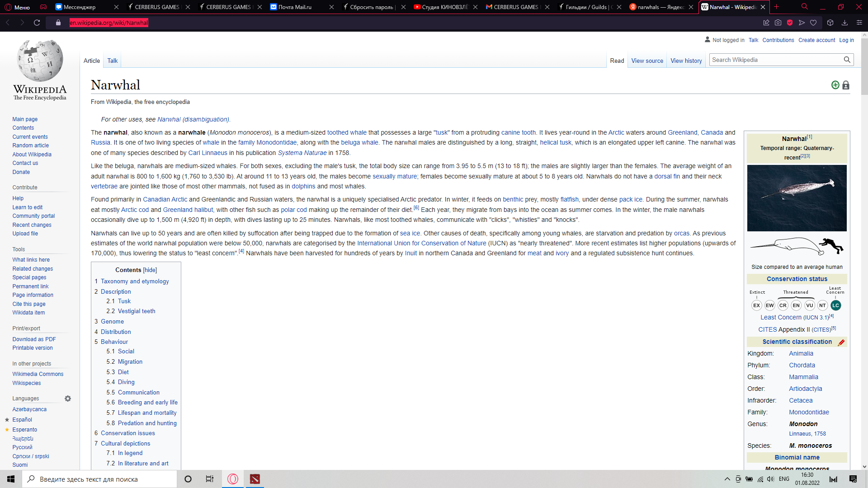The width and height of the screenshot is (868, 488).
Task: Close the Narwhal - Wikipedia tab
Action: tap(763, 7)
